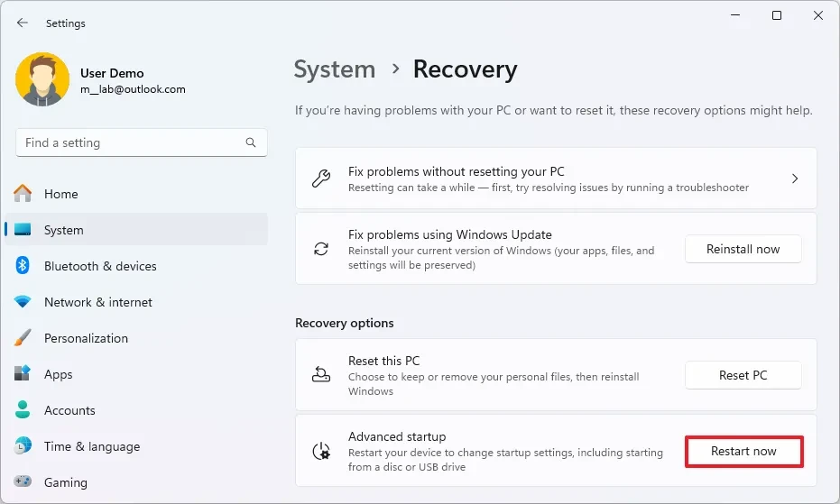Open Fix problems without resetting your PC
The height and width of the screenshot is (504, 840).
coord(556,179)
